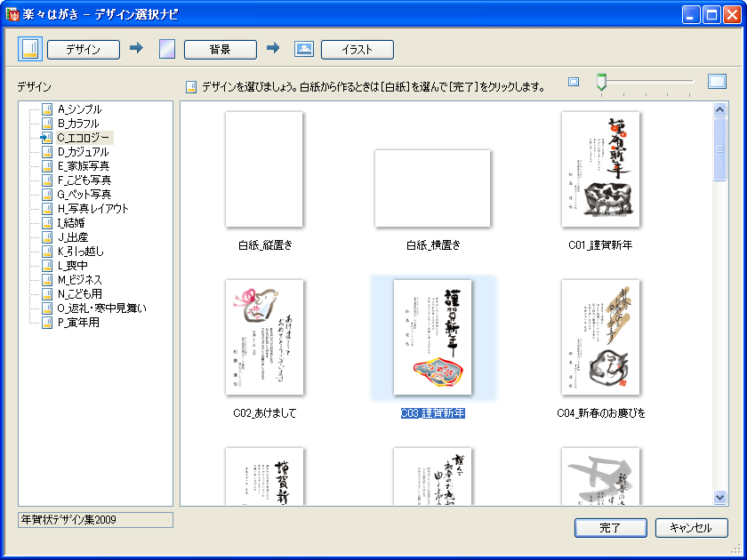Click the C01_謹賀新年 label text

click(x=600, y=245)
